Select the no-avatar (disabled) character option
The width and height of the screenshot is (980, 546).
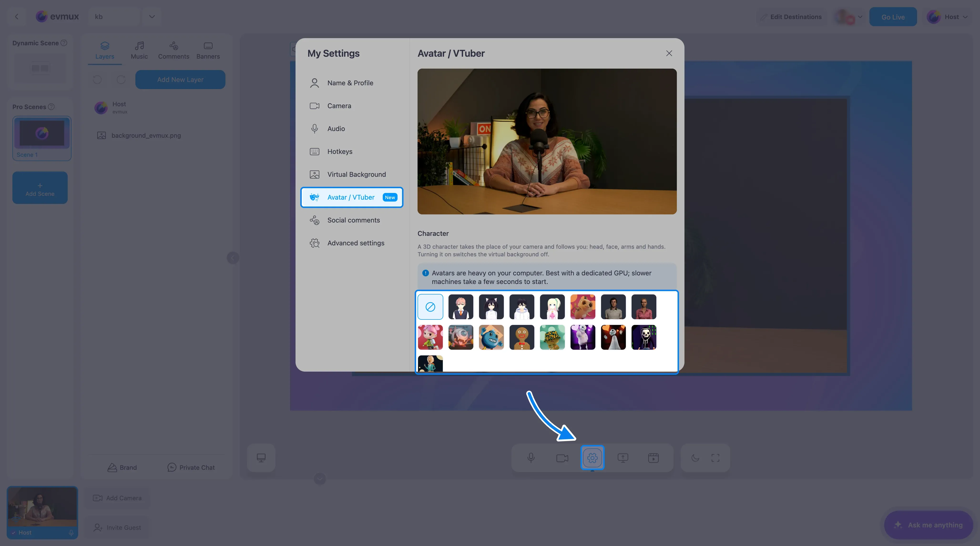click(x=430, y=307)
